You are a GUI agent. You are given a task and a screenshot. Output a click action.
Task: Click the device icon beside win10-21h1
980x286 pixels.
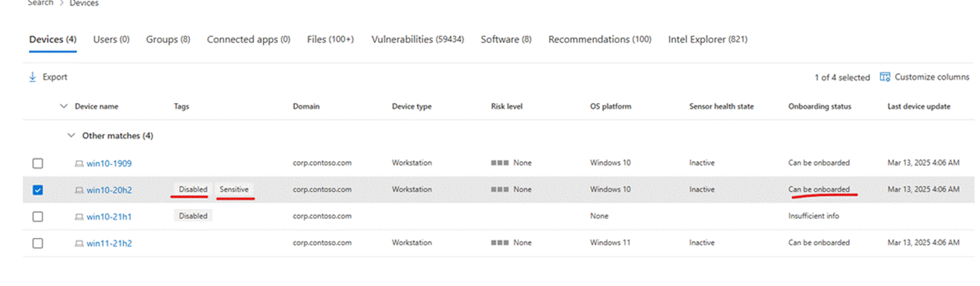pyautogui.click(x=79, y=217)
